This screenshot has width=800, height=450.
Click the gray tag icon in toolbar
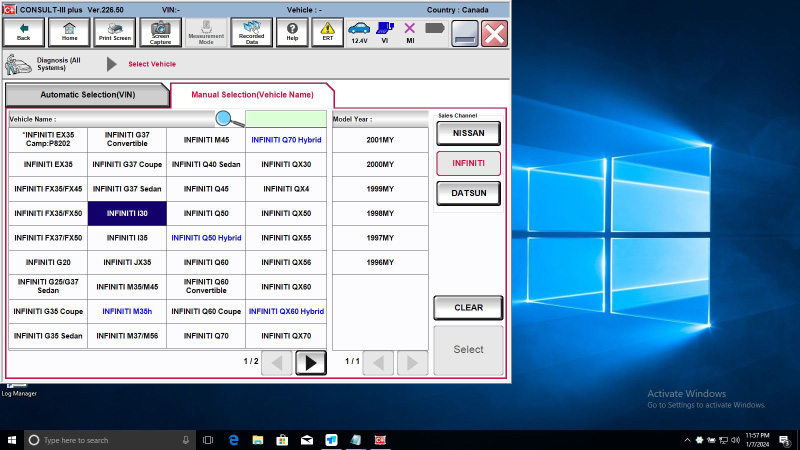click(435, 28)
